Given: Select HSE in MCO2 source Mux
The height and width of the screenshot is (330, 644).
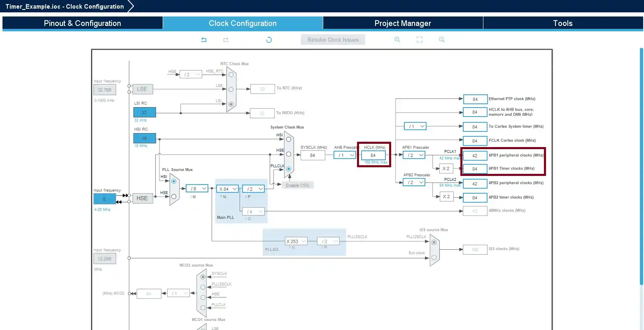Looking at the screenshot, I should 203,297.
